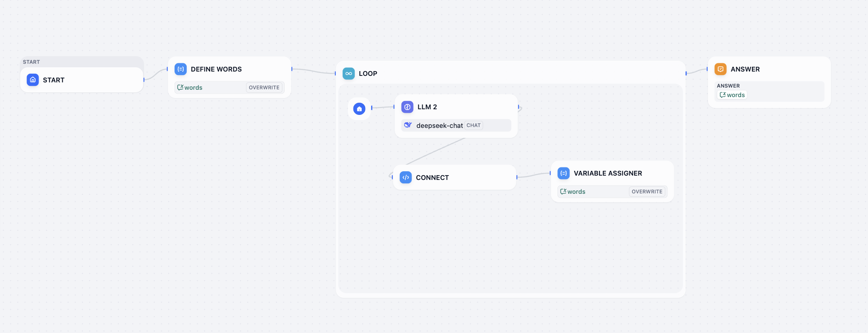Screen dimensions: 868x333
Task: Click the Start node home icon
Action: coord(32,80)
